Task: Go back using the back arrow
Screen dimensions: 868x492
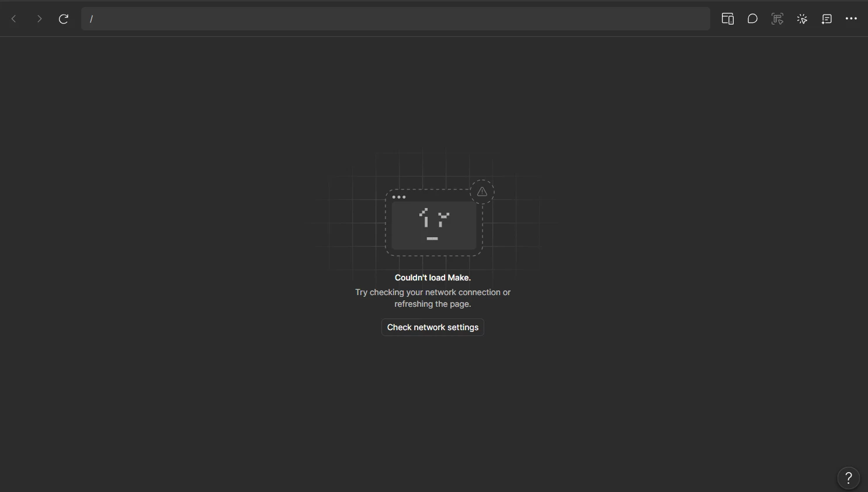Action: pos(14,19)
